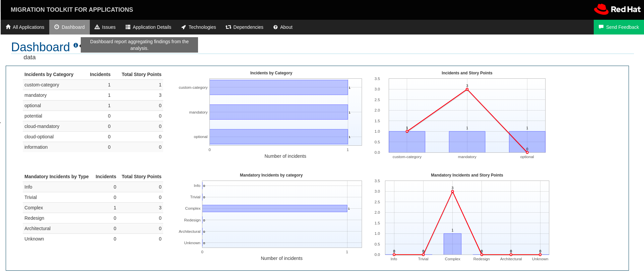The image size is (644, 273).
Task: Click the custom-category vertical bar in story points chart
Action: [407, 142]
